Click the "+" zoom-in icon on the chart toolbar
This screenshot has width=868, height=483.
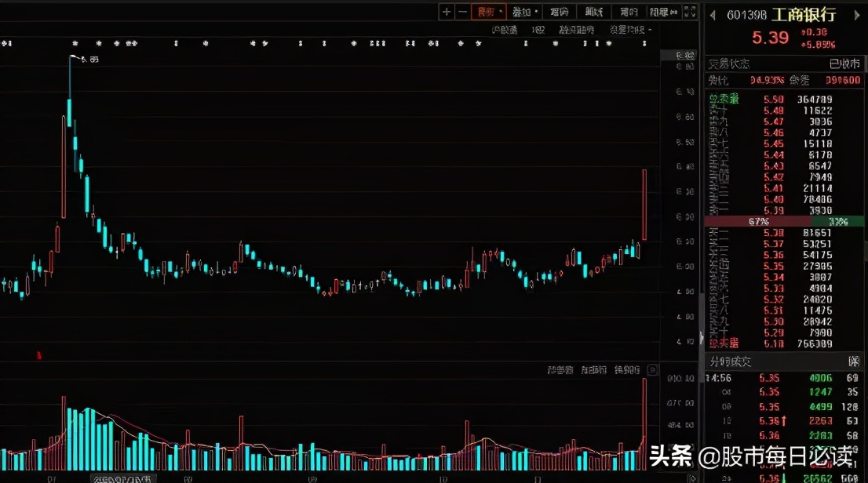tap(447, 12)
